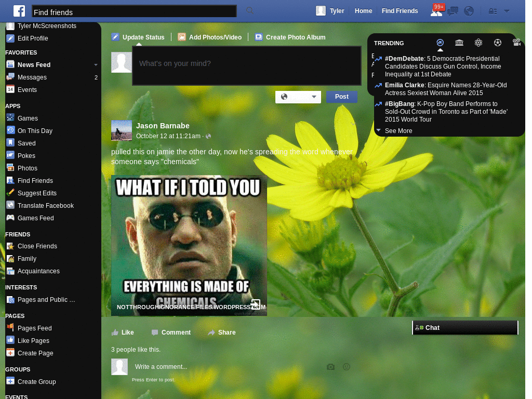532x399 pixels.
Task: Select the Add Photos/Video tab
Action: click(210, 37)
